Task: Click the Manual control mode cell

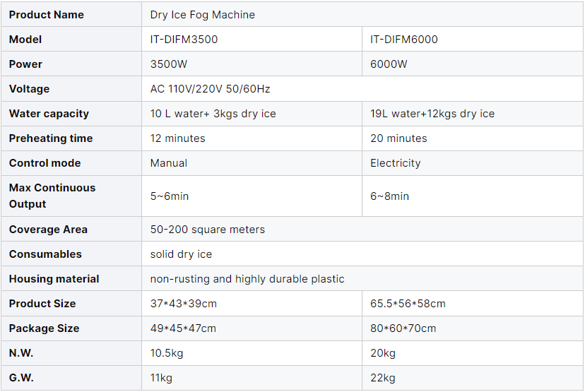Action: click(169, 163)
